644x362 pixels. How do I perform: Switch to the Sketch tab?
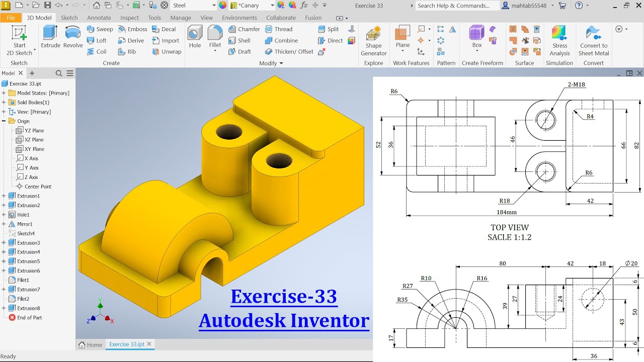click(69, 18)
